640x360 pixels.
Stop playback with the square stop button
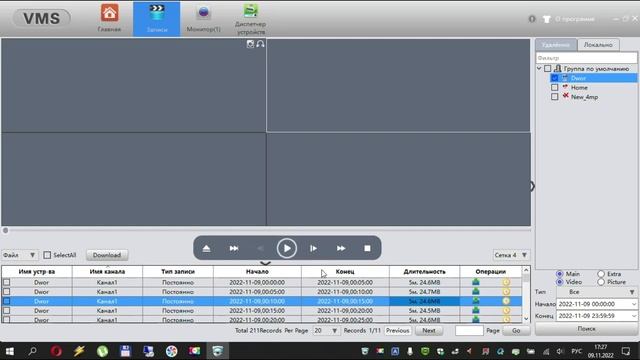(x=367, y=248)
